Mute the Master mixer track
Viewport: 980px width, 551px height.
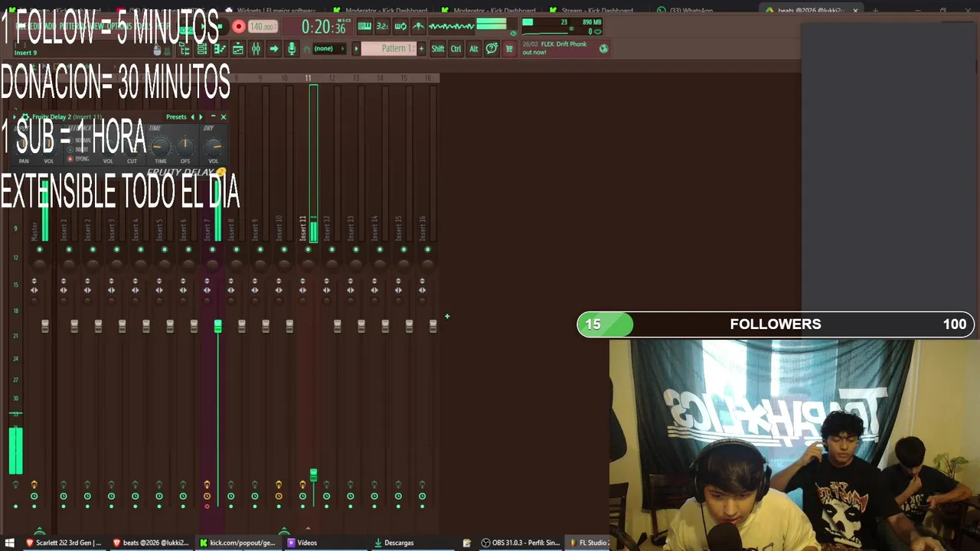[39, 249]
